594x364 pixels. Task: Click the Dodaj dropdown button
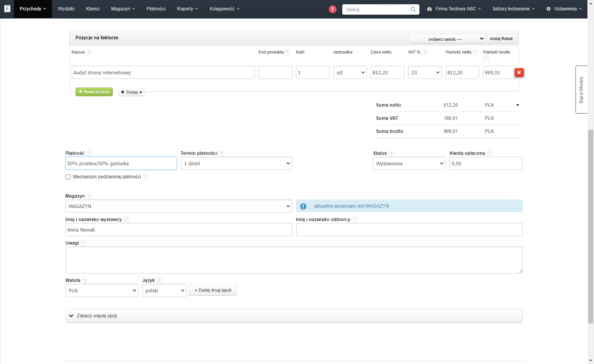[x=131, y=92]
